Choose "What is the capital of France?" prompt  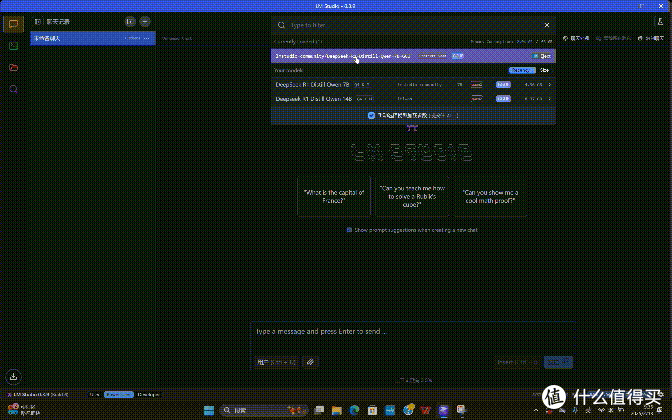(x=334, y=196)
